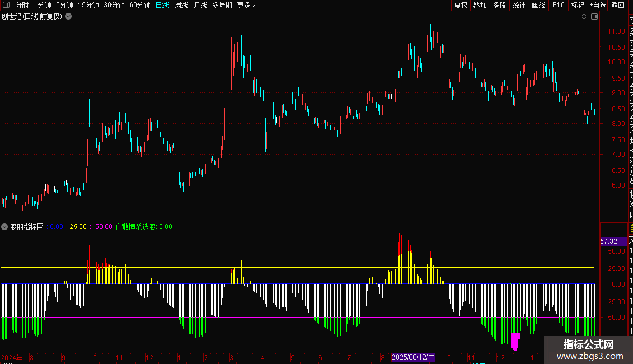Switch to 月线 monthly chart
The height and width of the screenshot is (364, 633).
click(x=200, y=5)
